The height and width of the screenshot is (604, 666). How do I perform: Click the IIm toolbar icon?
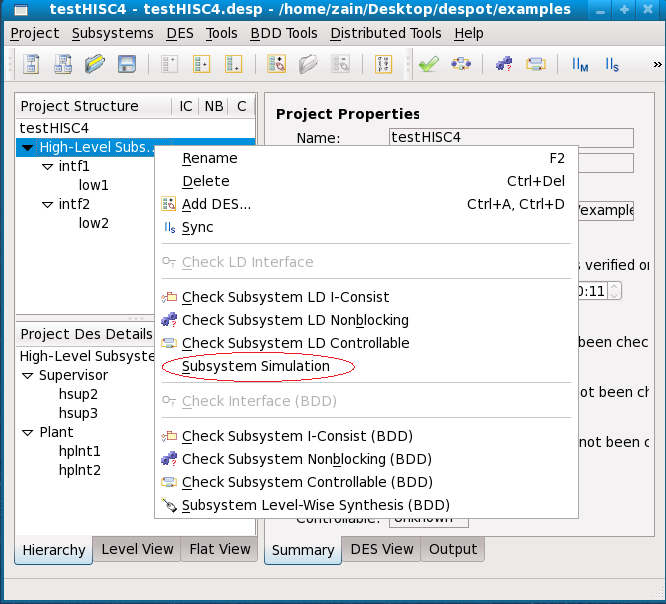coord(580,65)
